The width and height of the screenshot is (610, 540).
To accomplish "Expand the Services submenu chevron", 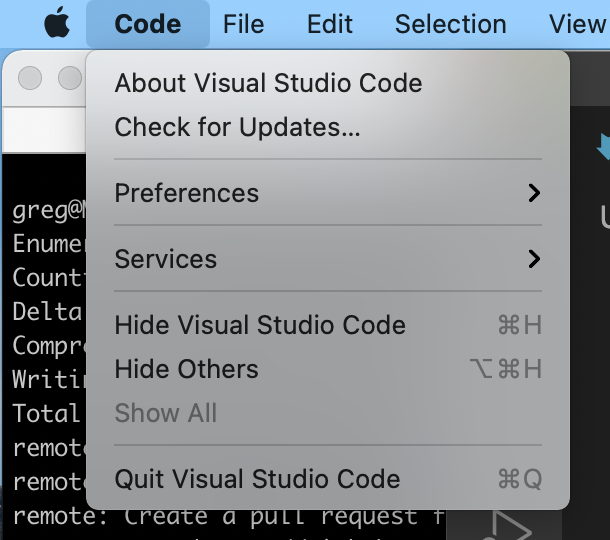I will (534, 259).
